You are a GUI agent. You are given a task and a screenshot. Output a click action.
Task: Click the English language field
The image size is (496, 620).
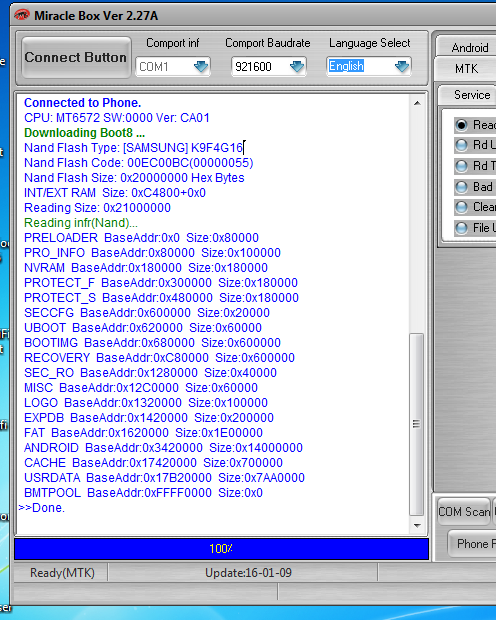click(x=369, y=66)
